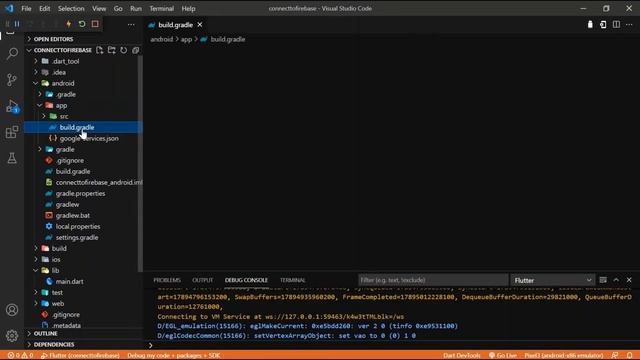
Task: Open Run and Debug view
Action: click(x=12, y=106)
